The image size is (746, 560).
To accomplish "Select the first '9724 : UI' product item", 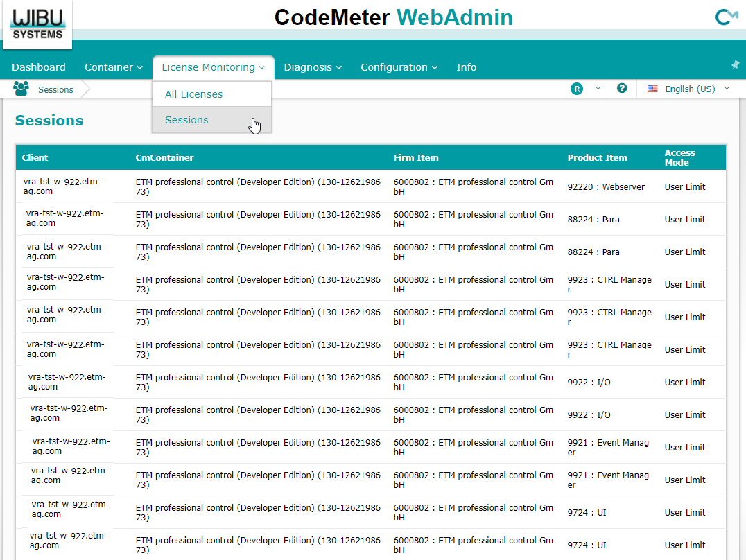I will point(587,512).
